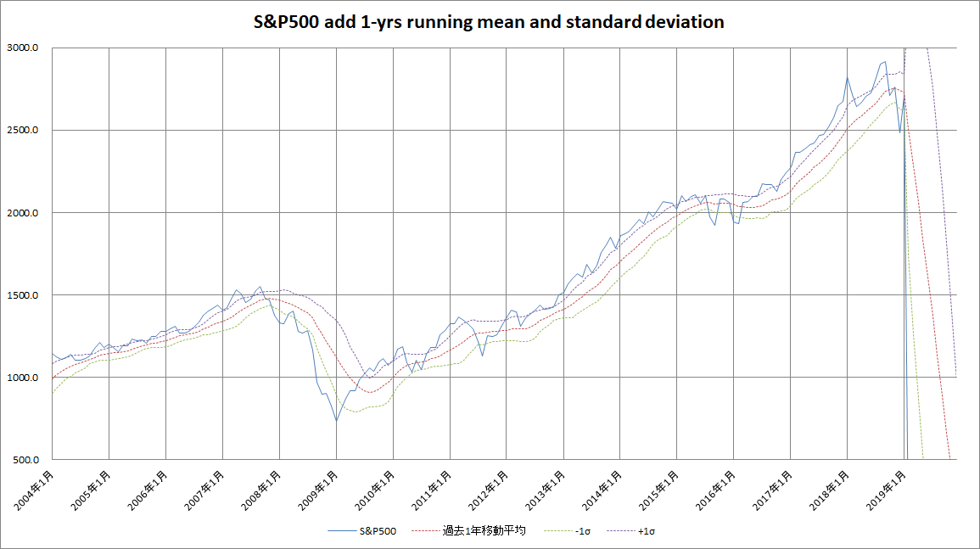Click the 2013年1月 x-axis label
The height and width of the screenshot is (549, 980).
(x=546, y=491)
